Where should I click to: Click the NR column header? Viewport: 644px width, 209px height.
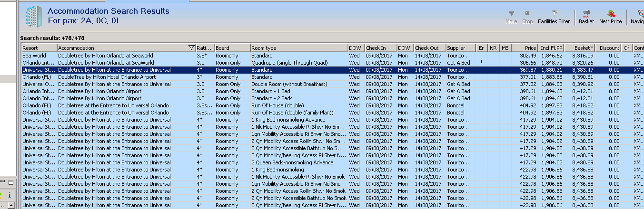click(x=494, y=48)
